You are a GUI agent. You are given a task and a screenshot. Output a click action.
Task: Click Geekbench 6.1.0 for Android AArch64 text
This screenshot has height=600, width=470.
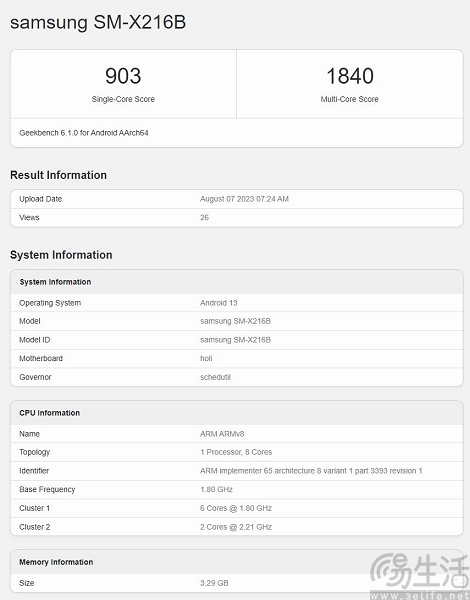pos(84,133)
